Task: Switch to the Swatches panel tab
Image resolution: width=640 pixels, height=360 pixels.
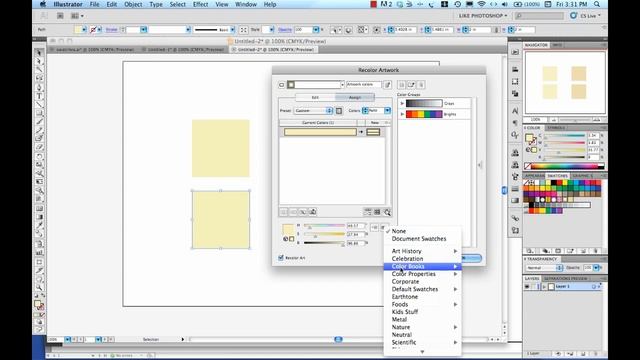Action: point(558,176)
